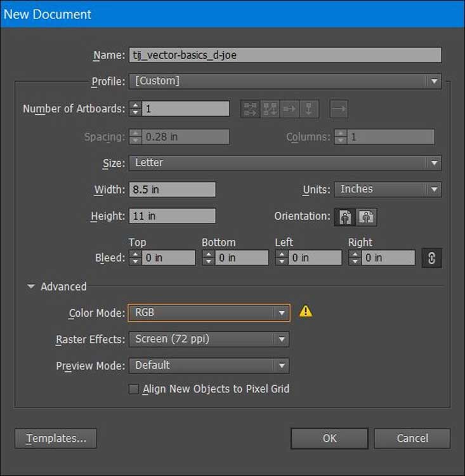Click the Templates button
Screen dimensions: 465x476
[56, 439]
